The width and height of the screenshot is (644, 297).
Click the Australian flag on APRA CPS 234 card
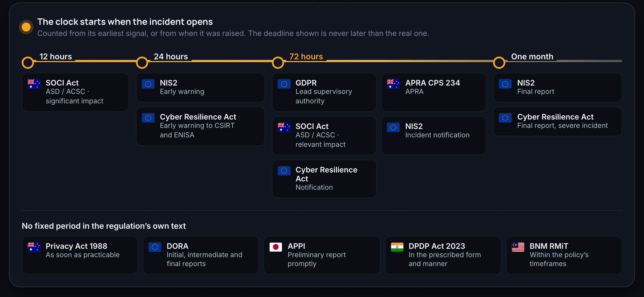pyautogui.click(x=393, y=84)
